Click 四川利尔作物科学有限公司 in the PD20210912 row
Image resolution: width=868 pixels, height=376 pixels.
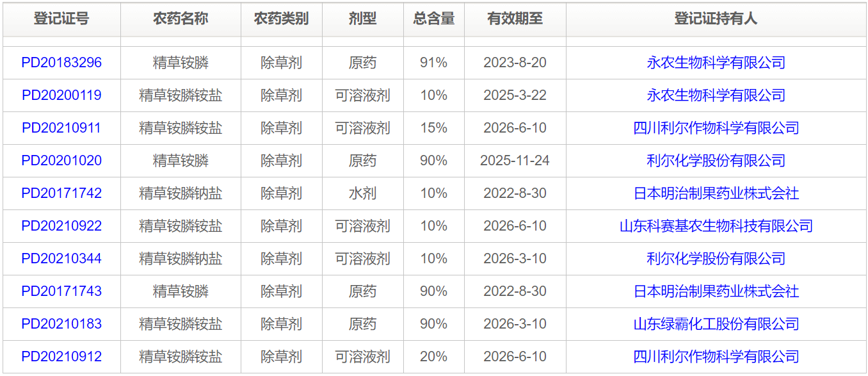click(716, 357)
